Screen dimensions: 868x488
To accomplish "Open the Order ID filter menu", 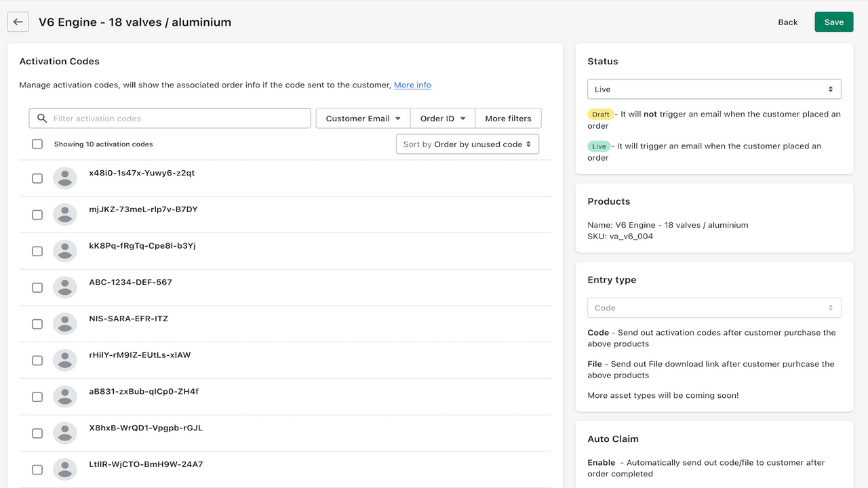I will coord(442,118).
